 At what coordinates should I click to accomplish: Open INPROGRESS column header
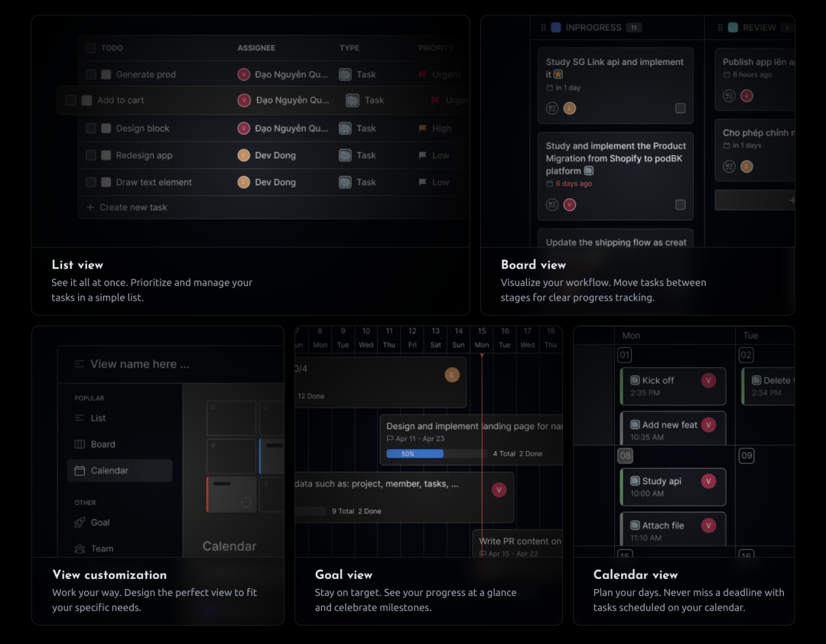(x=593, y=28)
